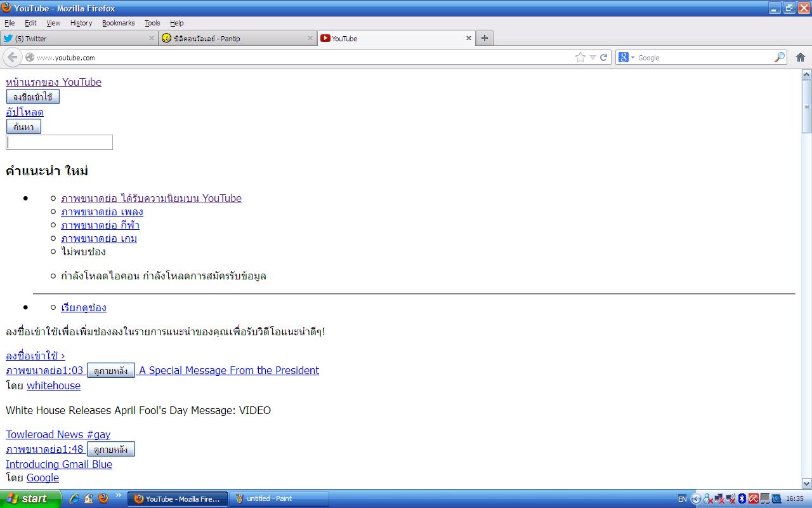
Task: Close the Twitter tab
Action: coord(152,38)
